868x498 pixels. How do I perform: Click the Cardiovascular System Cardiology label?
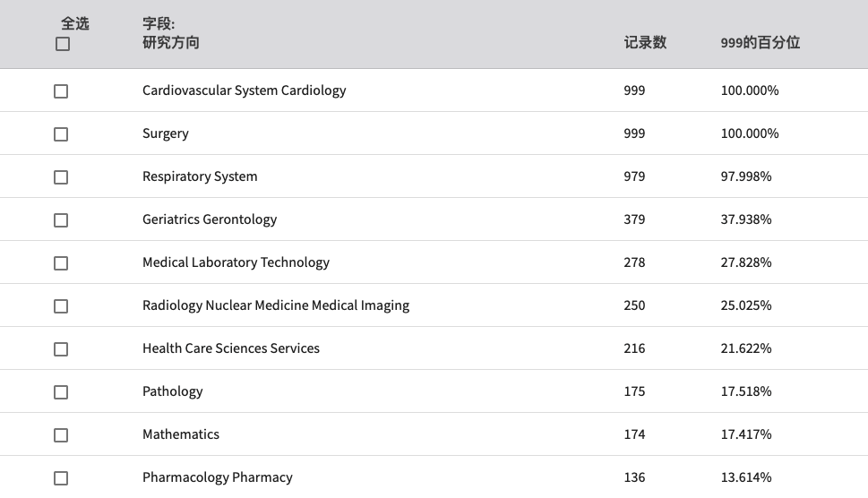tap(245, 90)
